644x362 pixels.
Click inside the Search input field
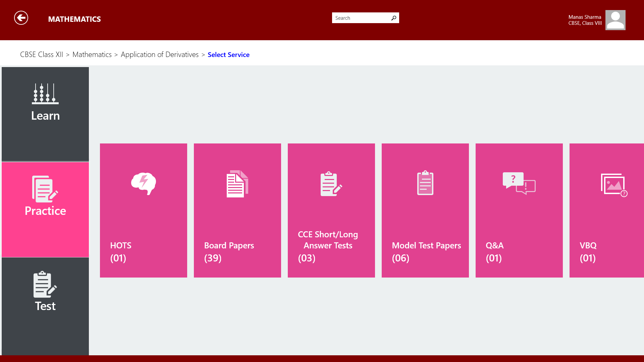361,18
